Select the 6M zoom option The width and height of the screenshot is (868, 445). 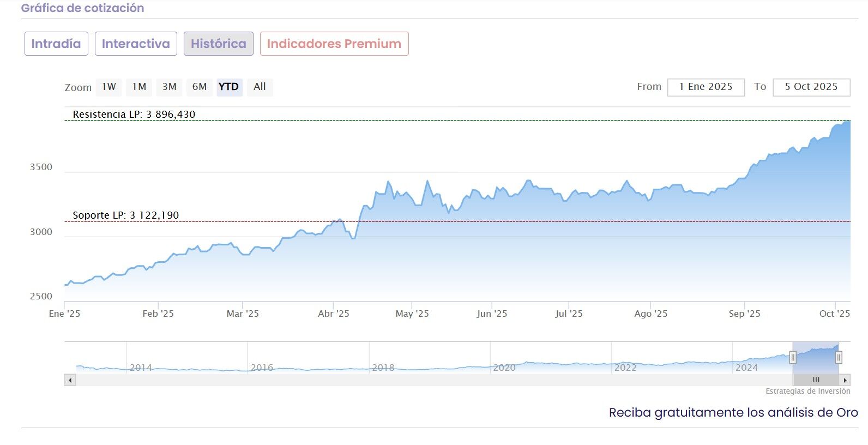tap(199, 87)
